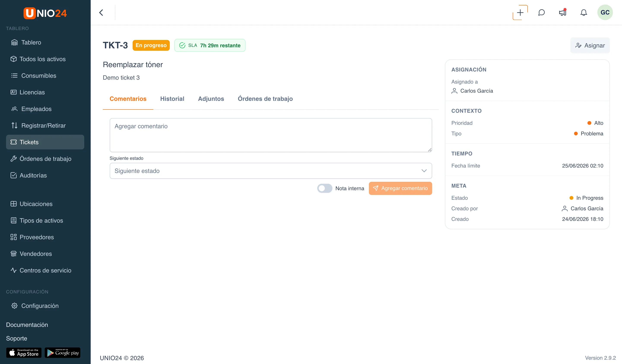Click the Siguiente estado chevron arrow
622x364 pixels.
(x=424, y=171)
